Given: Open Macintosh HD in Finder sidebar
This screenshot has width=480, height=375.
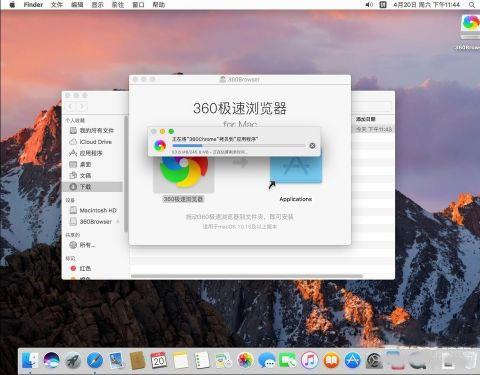Looking at the screenshot, I should pyautogui.click(x=93, y=210).
